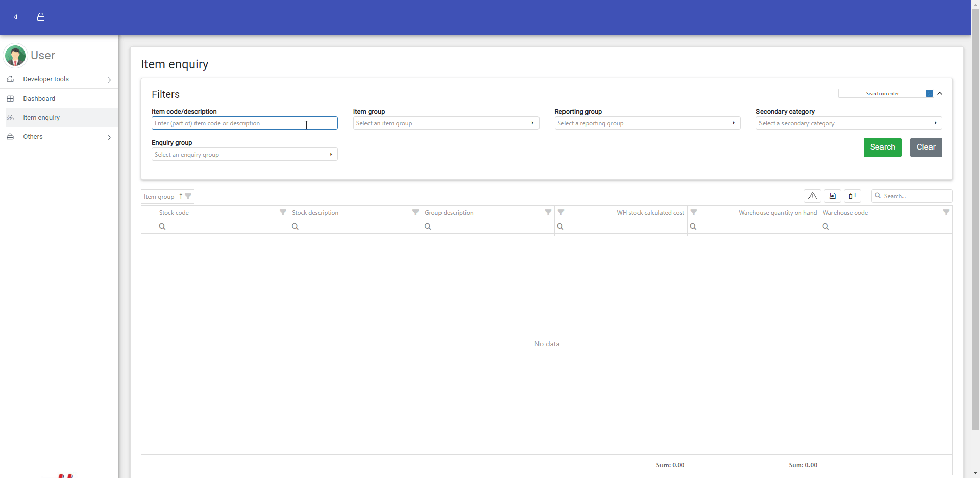980x478 pixels.
Task: Open filter for Stock code column
Action: 283,212
